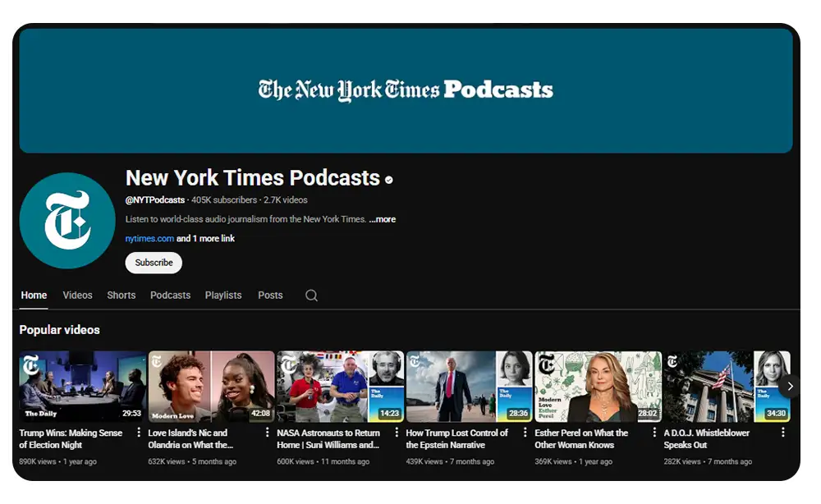821x504 pixels.
Task: Click the verified checkmark badge
Action: point(388,178)
